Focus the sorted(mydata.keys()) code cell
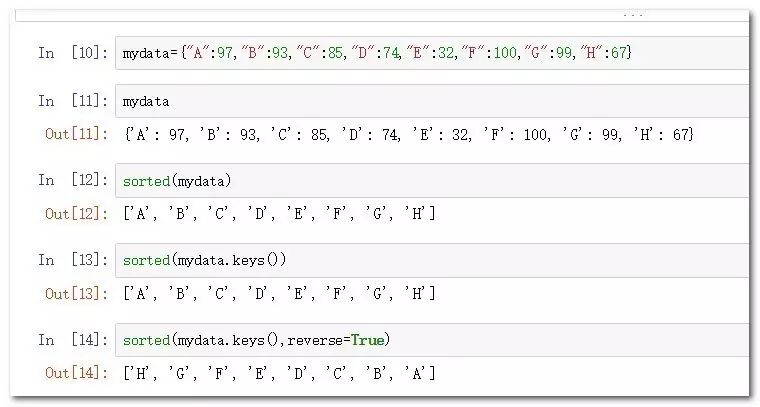This screenshot has width=760, height=407. point(430,260)
